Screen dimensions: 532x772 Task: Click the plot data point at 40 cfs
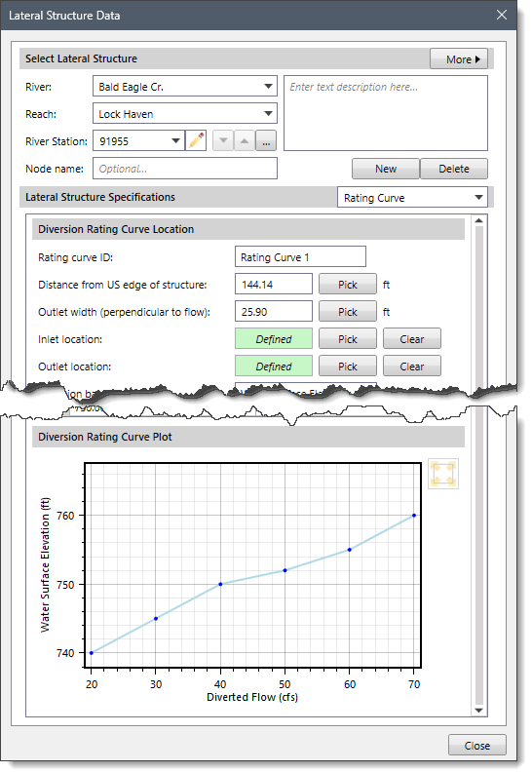[x=220, y=585]
